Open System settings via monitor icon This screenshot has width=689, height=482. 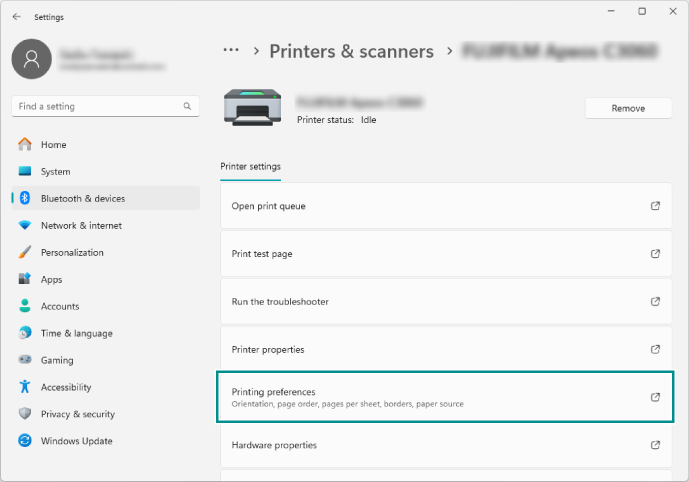pyautogui.click(x=25, y=172)
